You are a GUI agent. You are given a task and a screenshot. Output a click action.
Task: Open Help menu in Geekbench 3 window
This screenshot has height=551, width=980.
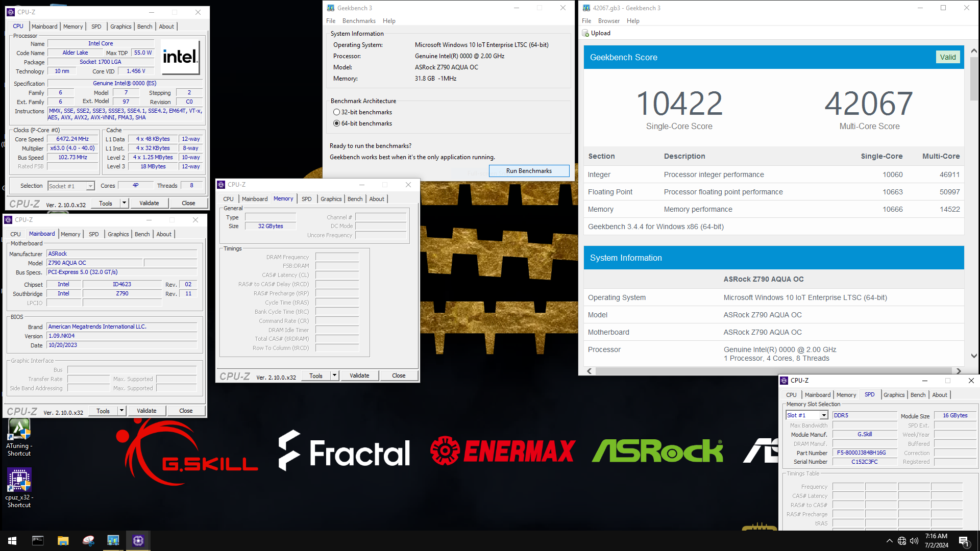tap(389, 21)
